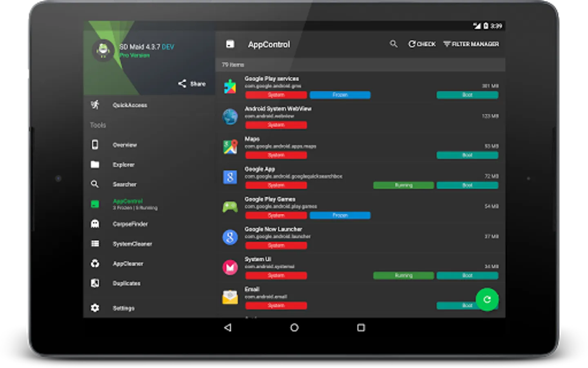Tap the Maps app icon
588x368 pixels.
(230, 147)
